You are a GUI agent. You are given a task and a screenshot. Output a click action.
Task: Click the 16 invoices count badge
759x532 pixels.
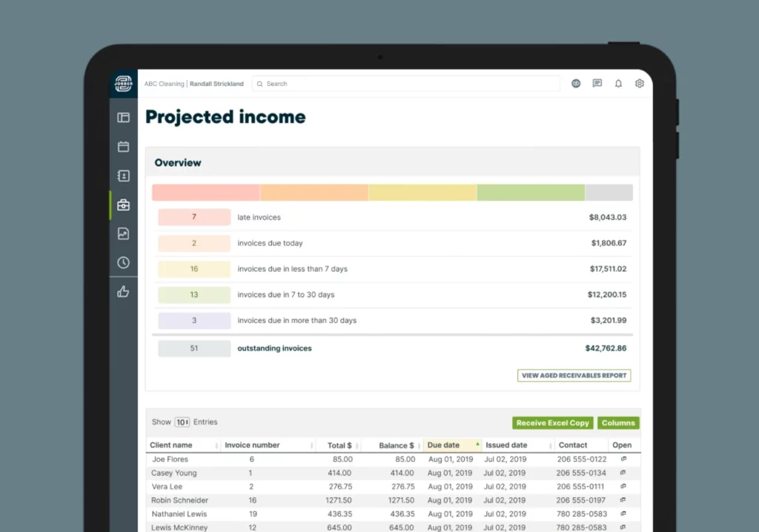tap(194, 269)
